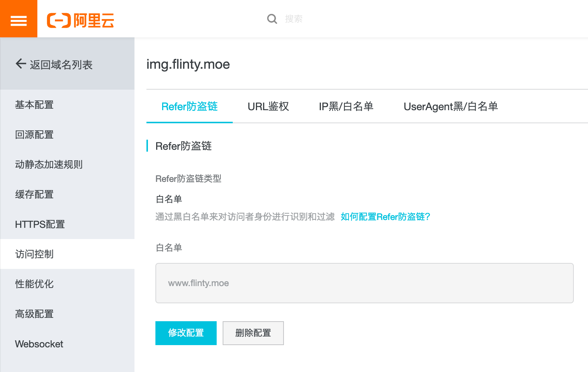588x372 pixels.
Task: Go to 动静态加速规则 in sidebar
Action: point(49,164)
